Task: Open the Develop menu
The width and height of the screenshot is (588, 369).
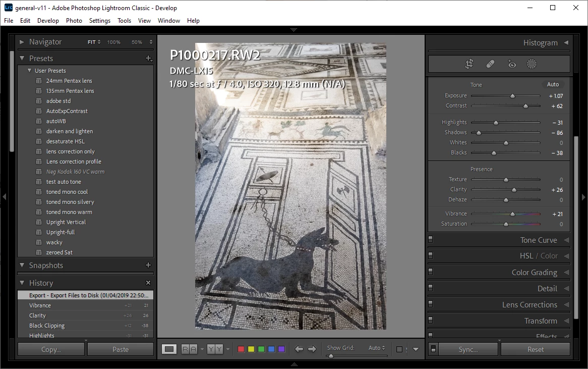Action: tap(48, 21)
